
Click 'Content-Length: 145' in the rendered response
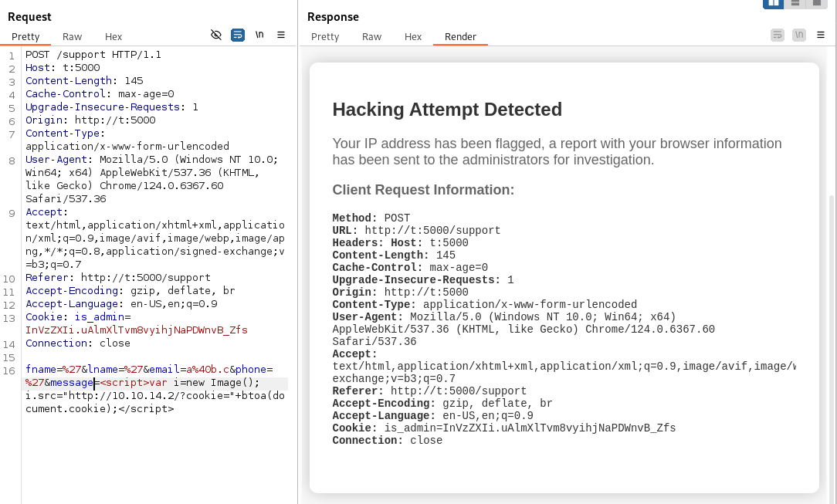click(x=394, y=255)
